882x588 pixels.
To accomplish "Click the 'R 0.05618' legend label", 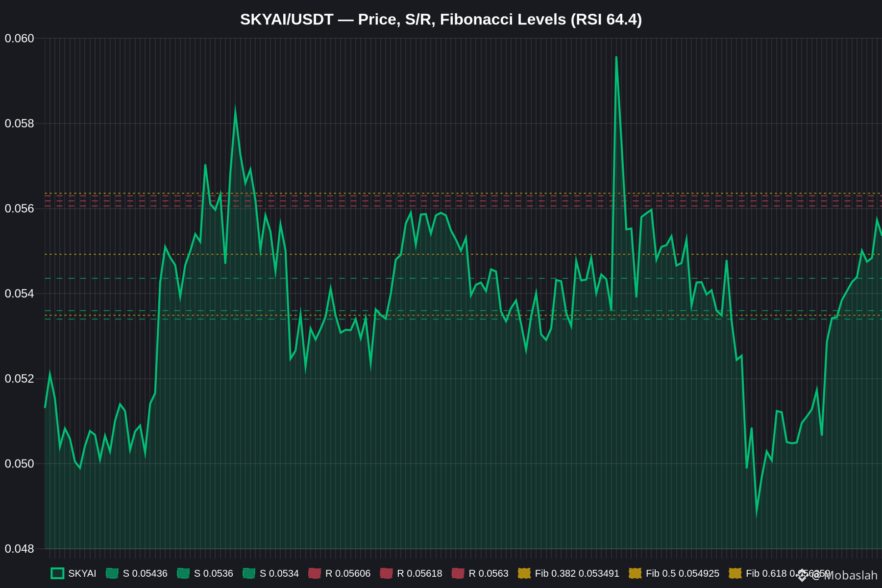I will point(419,573).
